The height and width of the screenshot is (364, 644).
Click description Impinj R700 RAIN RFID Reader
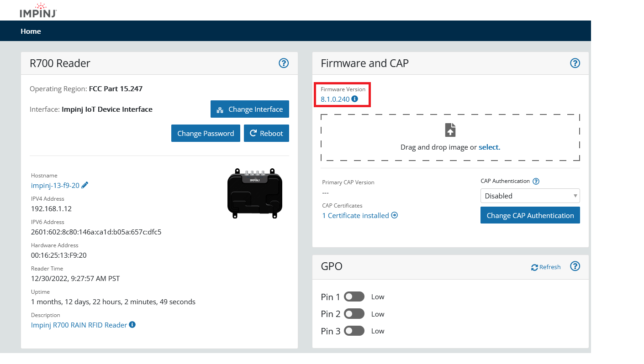(79, 325)
